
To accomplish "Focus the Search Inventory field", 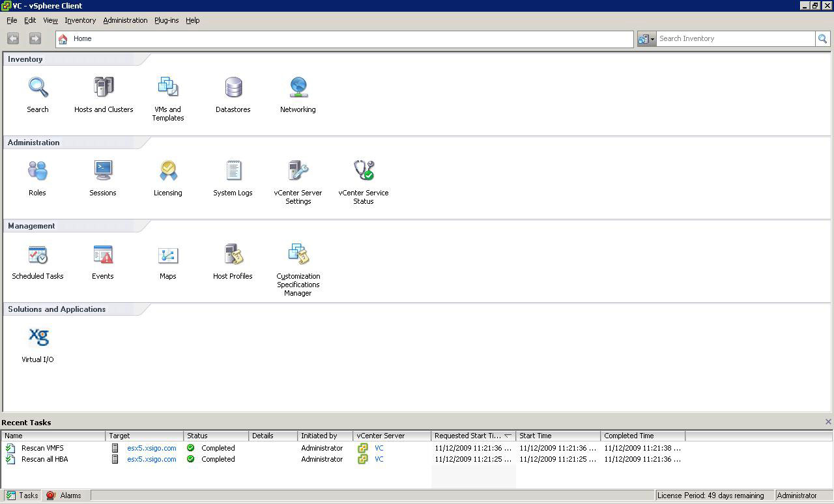I will [x=736, y=39].
